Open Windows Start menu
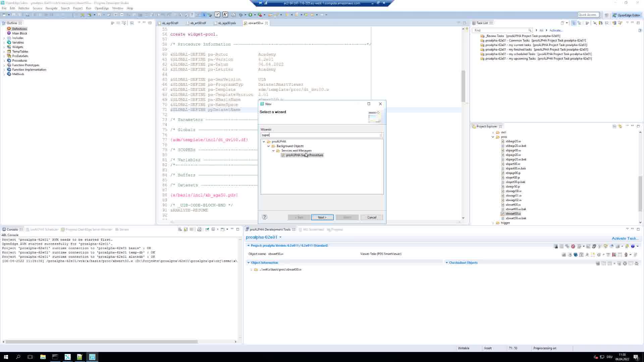This screenshot has width=644, height=362. [6, 357]
